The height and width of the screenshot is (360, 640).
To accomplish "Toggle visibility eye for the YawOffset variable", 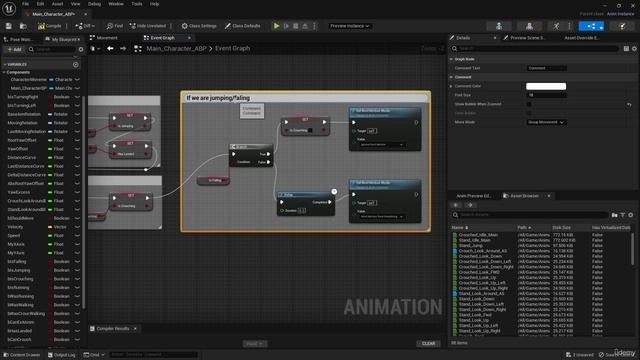I will pos(77,149).
